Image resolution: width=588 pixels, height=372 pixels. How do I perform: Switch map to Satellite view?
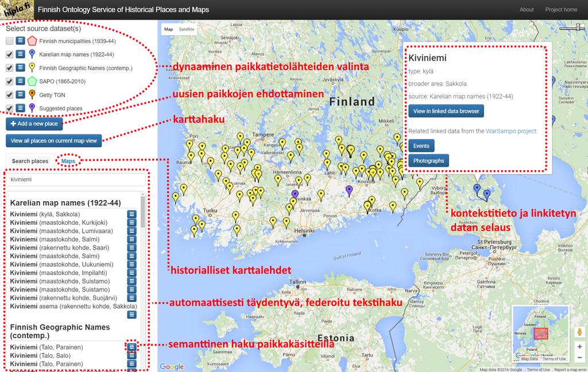tap(187, 29)
